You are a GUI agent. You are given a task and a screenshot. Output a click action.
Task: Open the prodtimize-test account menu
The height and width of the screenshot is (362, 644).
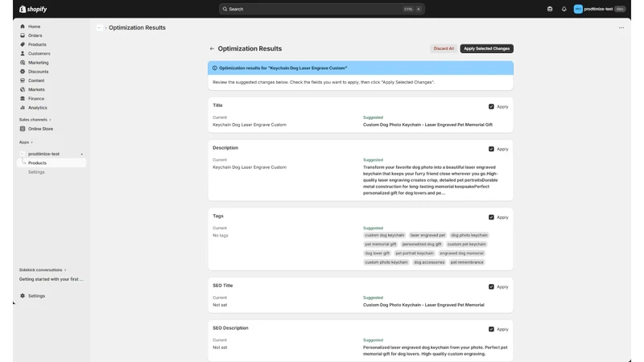click(599, 9)
